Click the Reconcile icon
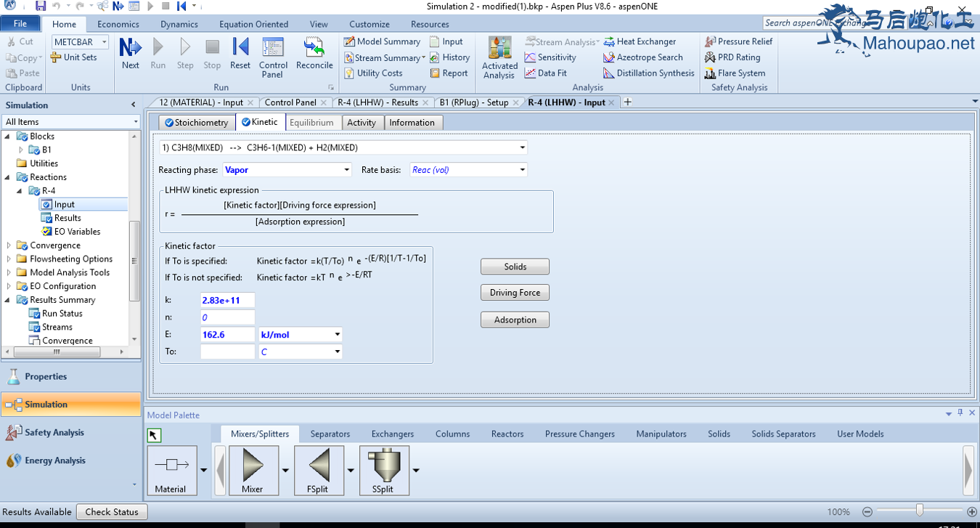The width and height of the screenshot is (980, 528). 314,54
